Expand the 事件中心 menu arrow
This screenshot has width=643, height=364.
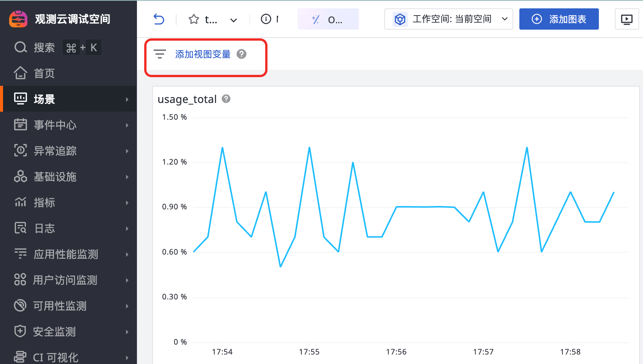point(127,125)
